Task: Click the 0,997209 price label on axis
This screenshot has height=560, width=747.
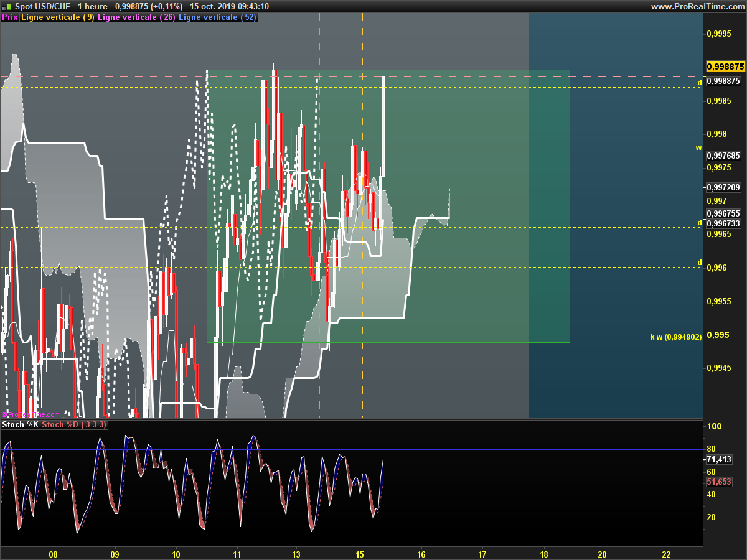Action: pyautogui.click(x=724, y=187)
